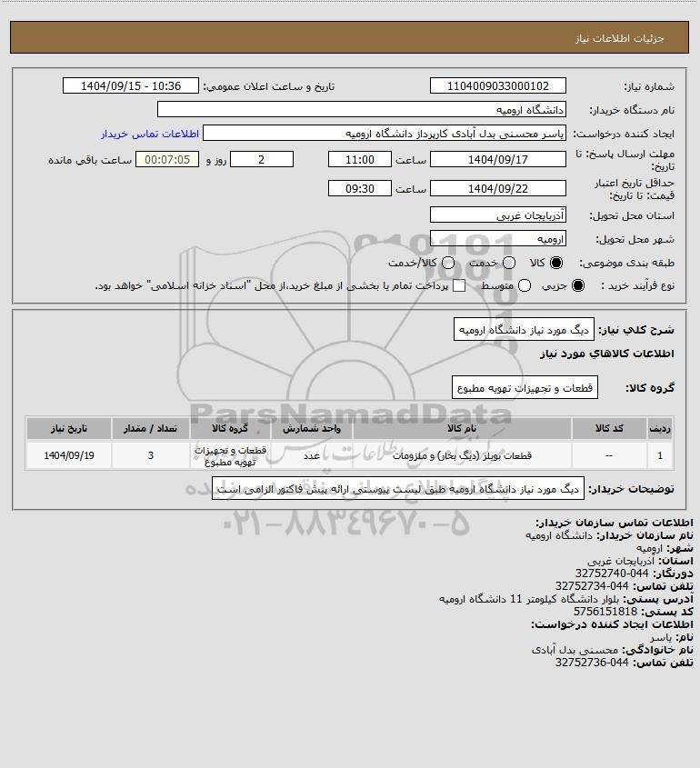Click the buyer organization field دانشگاه ارومیه
Screen dimensions: 700x768
(x=362, y=109)
